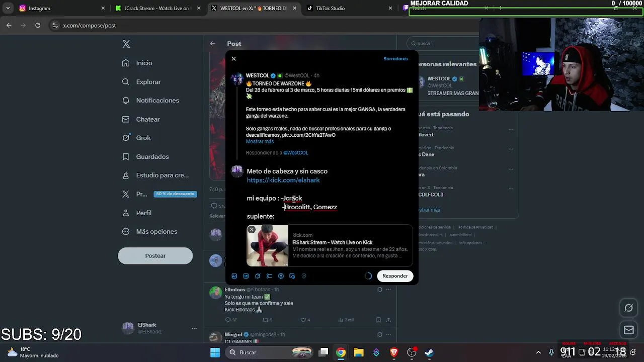644x362 pixels.
Task: Bookmark the Elbotaas post
Action: (x=378, y=320)
